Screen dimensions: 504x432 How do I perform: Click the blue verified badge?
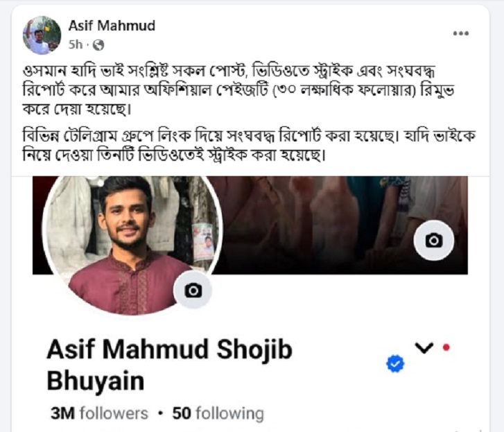click(395, 364)
